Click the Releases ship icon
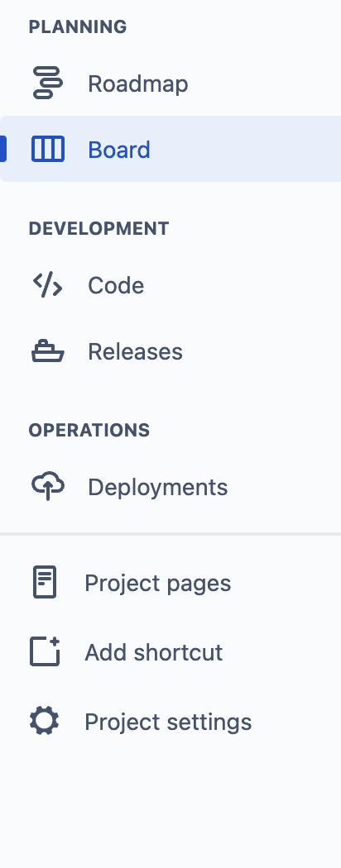The height and width of the screenshot is (868, 341). (x=48, y=351)
